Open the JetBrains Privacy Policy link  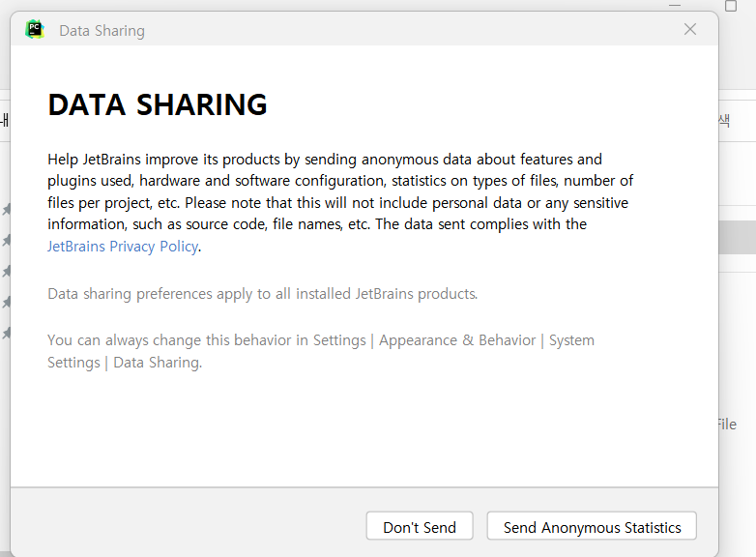point(123,247)
